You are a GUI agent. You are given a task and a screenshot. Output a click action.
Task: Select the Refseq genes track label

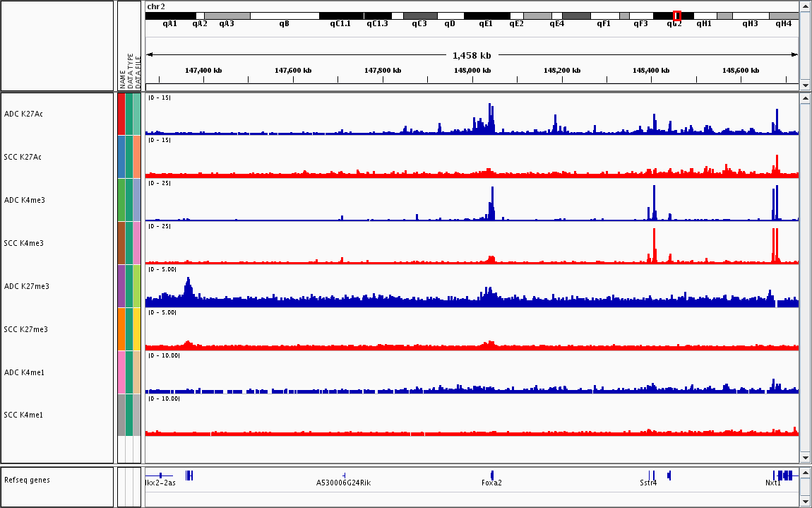[27, 480]
